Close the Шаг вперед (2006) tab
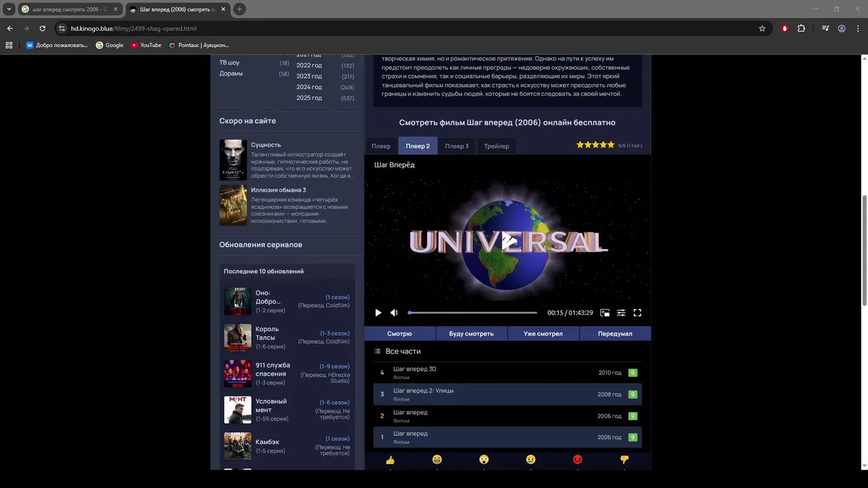Image resolution: width=868 pixels, height=488 pixels. point(223,9)
